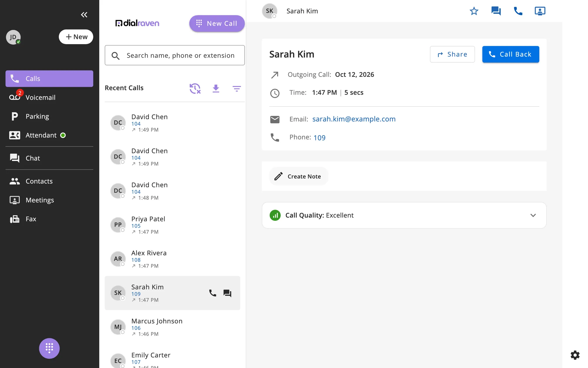Click the envelope email icon
This screenshot has width=588, height=368.
pyautogui.click(x=275, y=119)
